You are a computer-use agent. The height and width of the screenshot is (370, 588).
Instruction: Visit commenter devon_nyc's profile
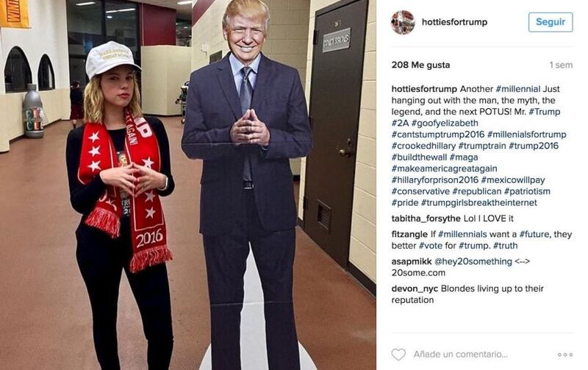pyautogui.click(x=415, y=288)
